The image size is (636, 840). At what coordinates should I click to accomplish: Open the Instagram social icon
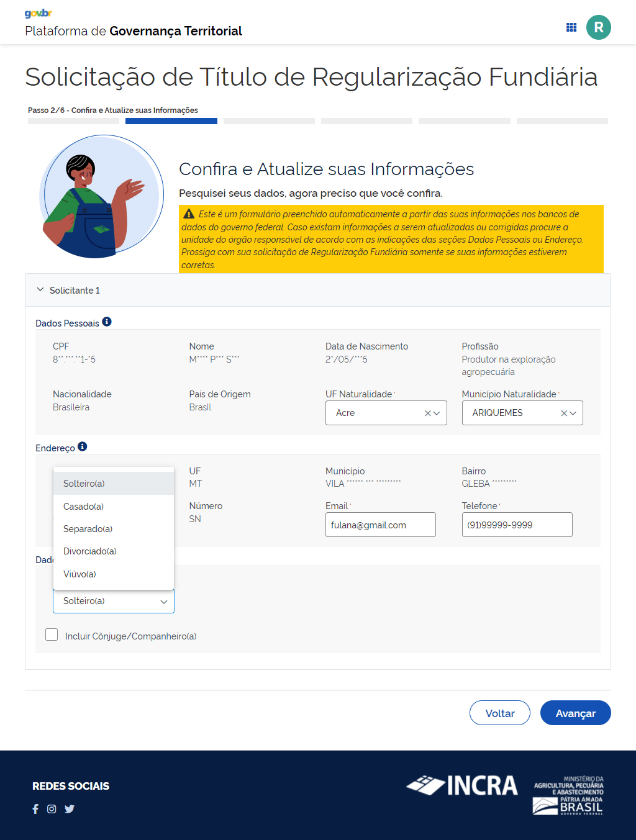click(x=52, y=809)
